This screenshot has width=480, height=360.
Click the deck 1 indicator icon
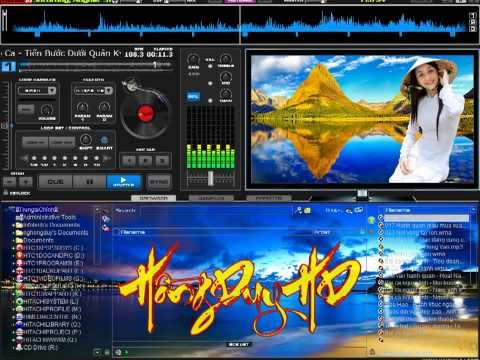pyautogui.click(x=8, y=66)
